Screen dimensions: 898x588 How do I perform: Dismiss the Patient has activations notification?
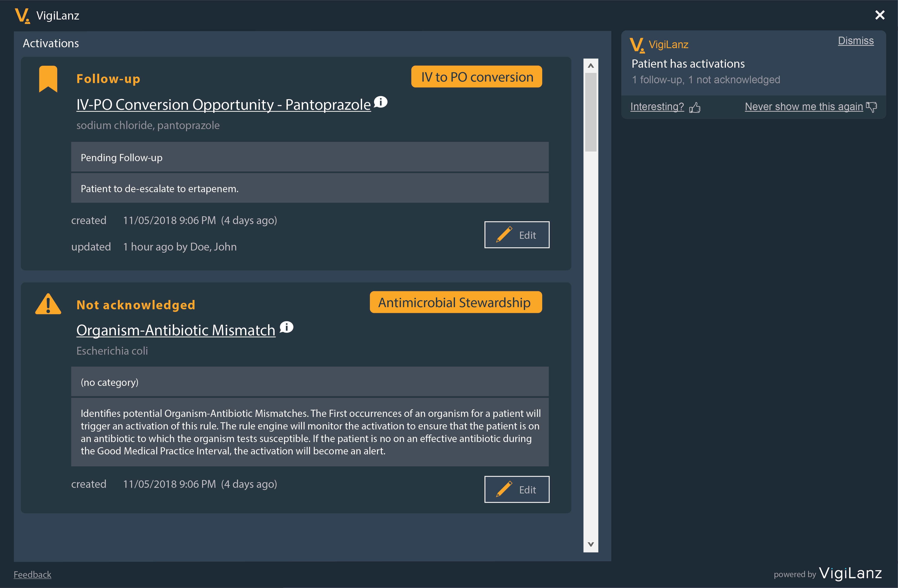856,41
